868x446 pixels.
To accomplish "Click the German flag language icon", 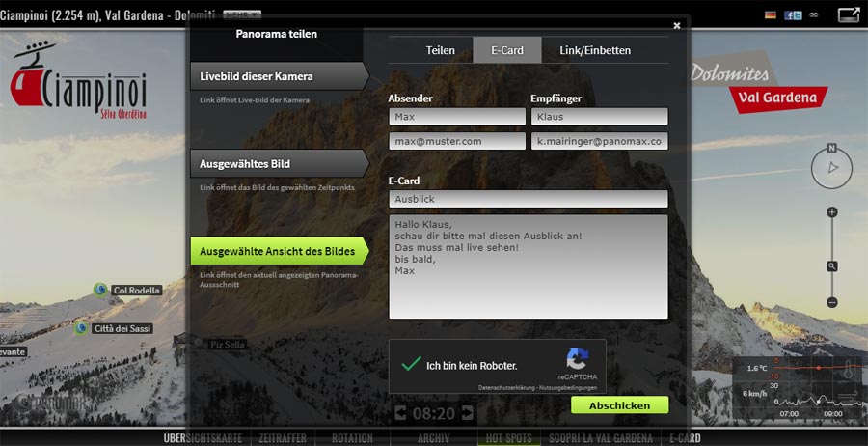I will click(x=770, y=14).
